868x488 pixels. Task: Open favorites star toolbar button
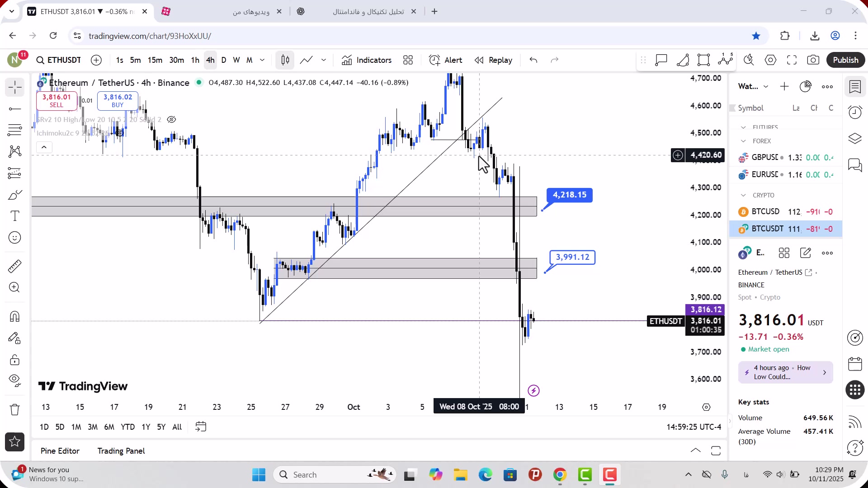coord(14,442)
